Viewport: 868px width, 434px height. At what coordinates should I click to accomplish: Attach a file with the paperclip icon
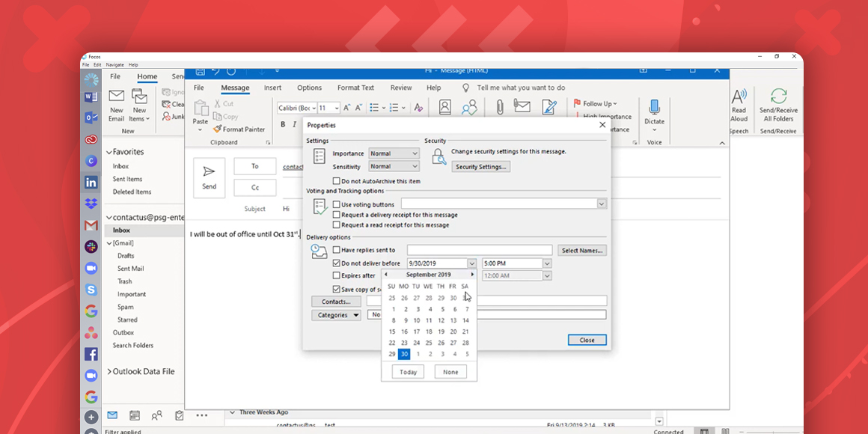pyautogui.click(x=499, y=107)
